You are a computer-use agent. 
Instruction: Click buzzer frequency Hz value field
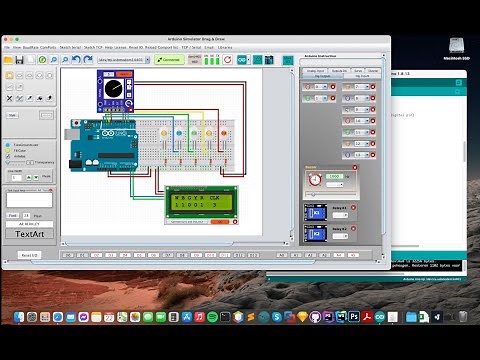(x=334, y=176)
